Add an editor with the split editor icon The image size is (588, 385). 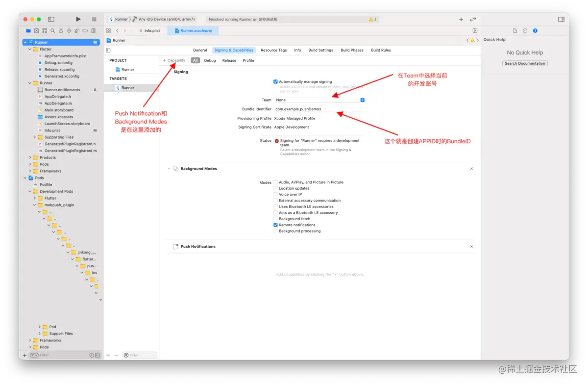point(475,30)
